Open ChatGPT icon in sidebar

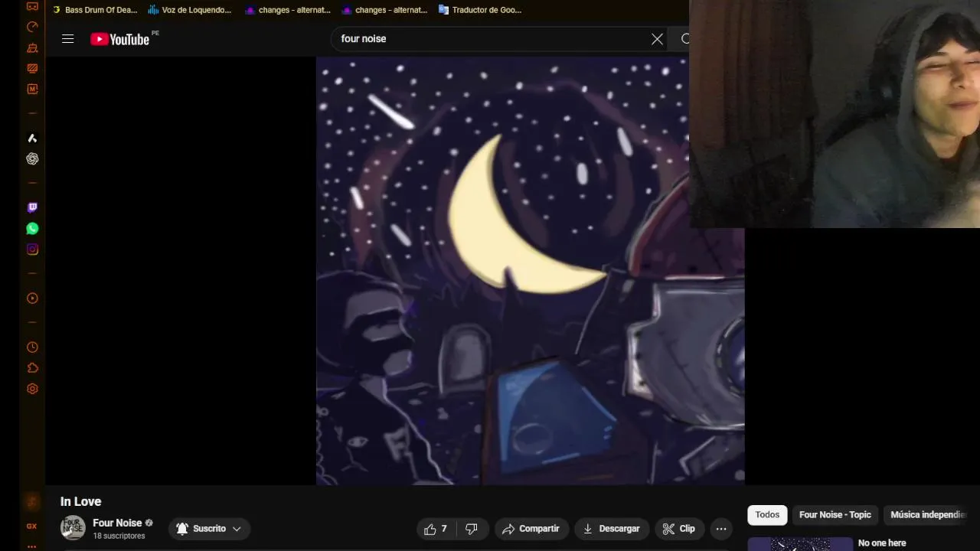tap(32, 159)
